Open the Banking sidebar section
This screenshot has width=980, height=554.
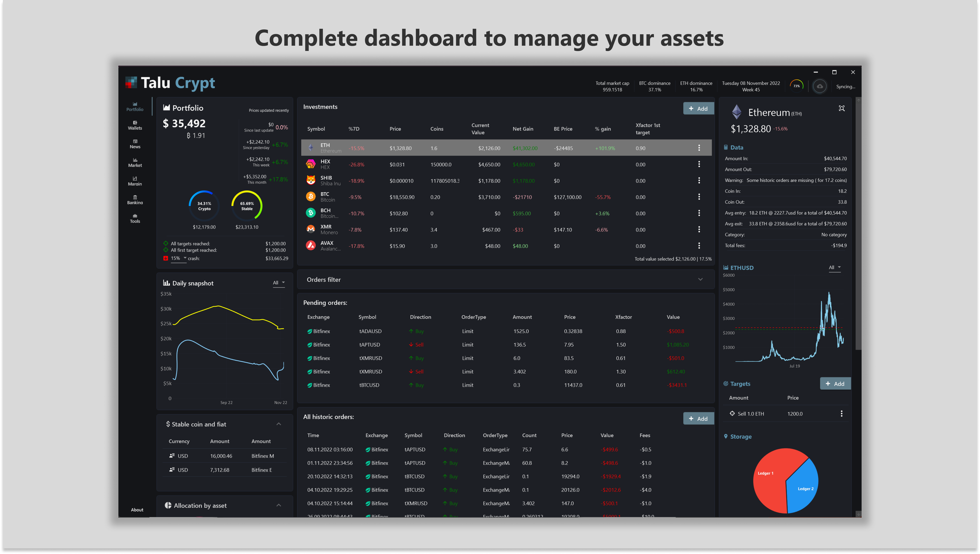135,200
